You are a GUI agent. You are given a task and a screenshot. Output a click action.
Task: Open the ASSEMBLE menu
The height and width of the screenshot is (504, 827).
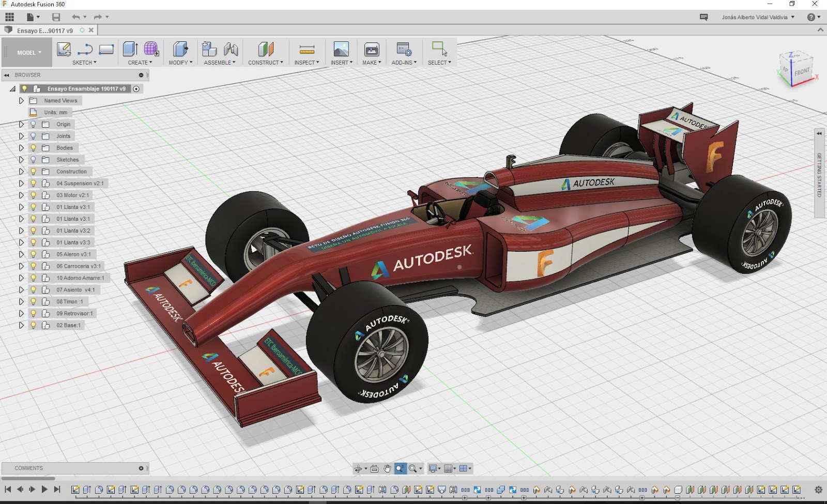tap(219, 63)
